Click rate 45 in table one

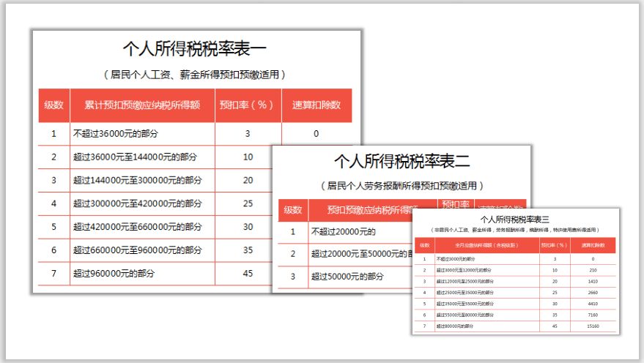pyautogui.click(x=248, y=274)
